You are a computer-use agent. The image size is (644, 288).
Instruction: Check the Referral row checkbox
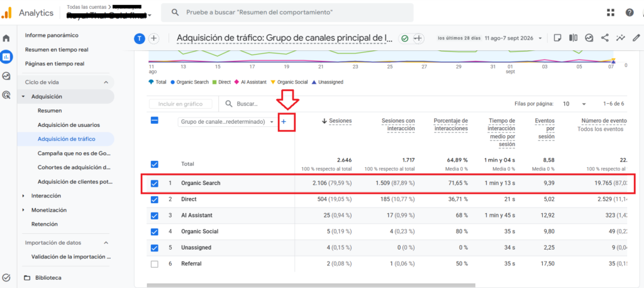[155, 264]
